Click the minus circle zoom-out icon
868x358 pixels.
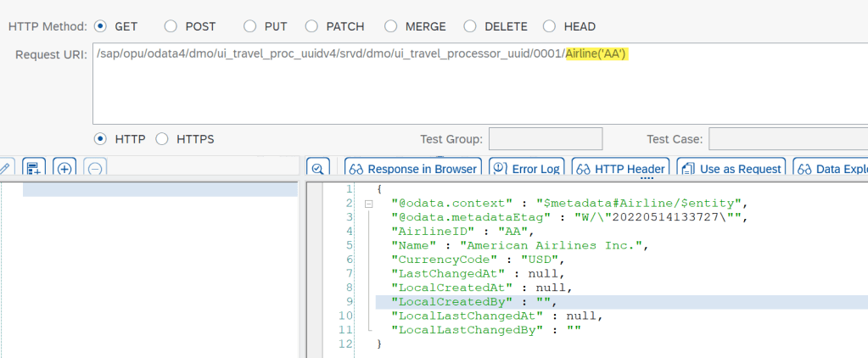point(95,169)
